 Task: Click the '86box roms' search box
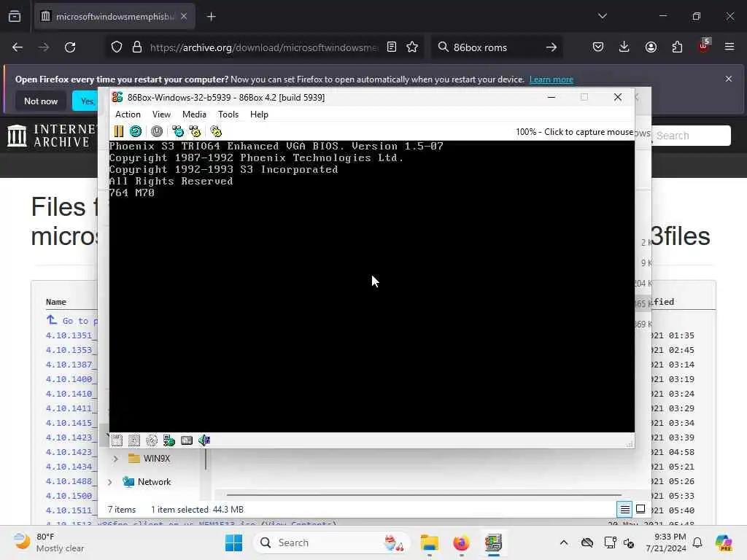[x=495, y=47]
